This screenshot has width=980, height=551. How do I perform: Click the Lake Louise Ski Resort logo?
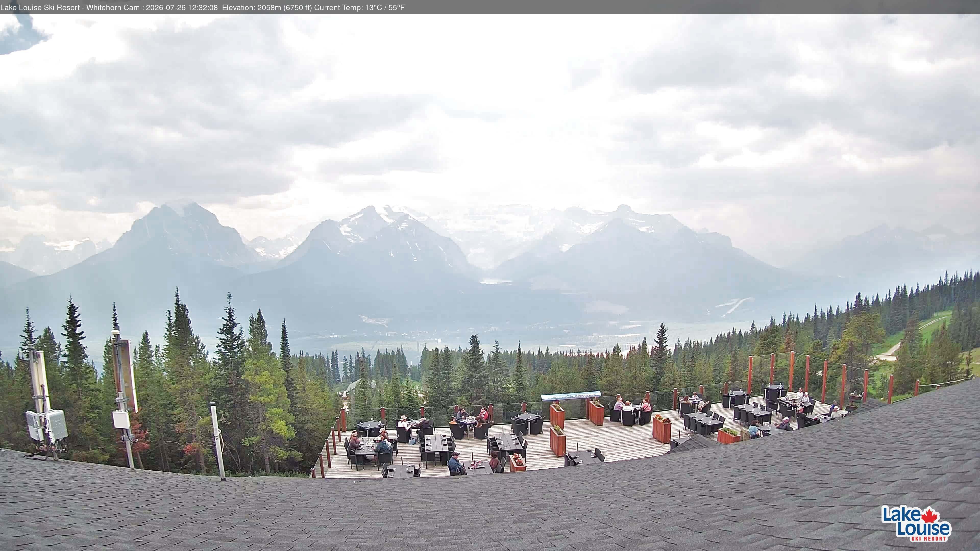916,523
